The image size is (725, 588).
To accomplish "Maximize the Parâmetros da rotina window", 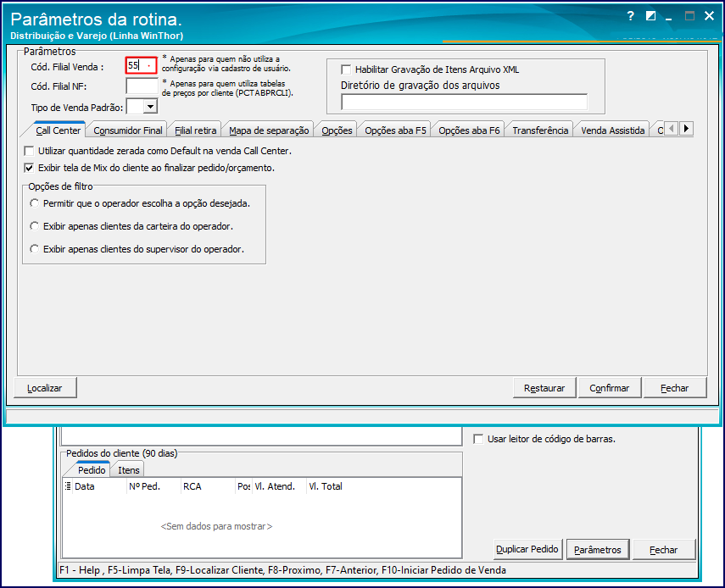I will (689, 16).
